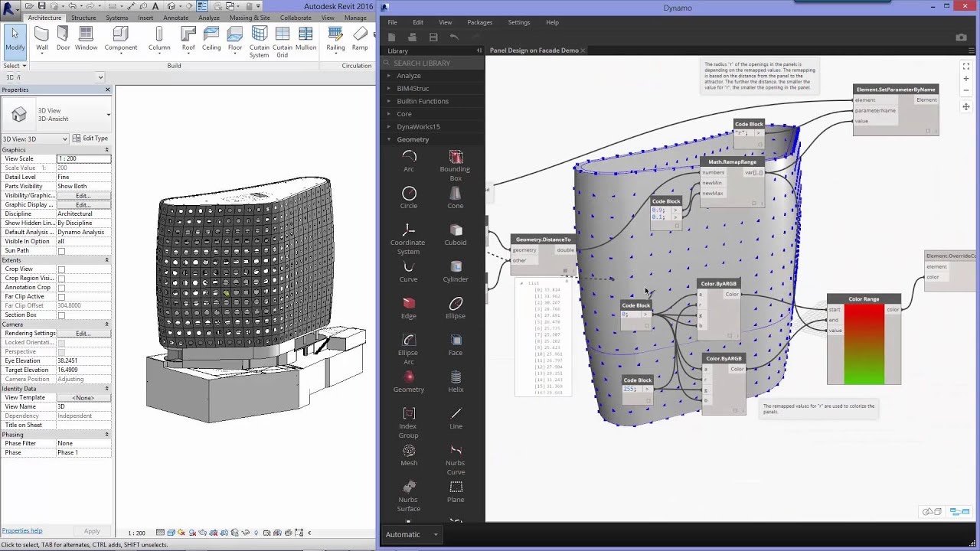Pick the Ceiling tool

click(x=211, y=39)
